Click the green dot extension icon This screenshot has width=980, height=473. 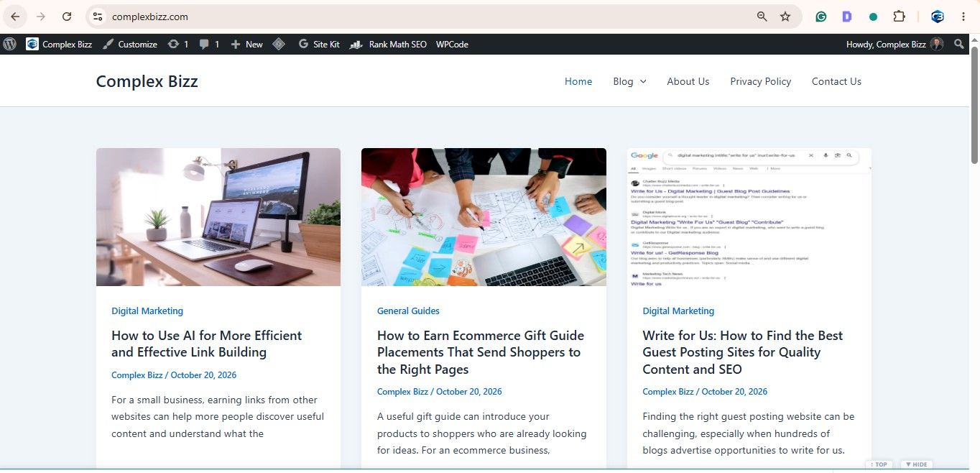pyautogui.click(x=873, y=17)
